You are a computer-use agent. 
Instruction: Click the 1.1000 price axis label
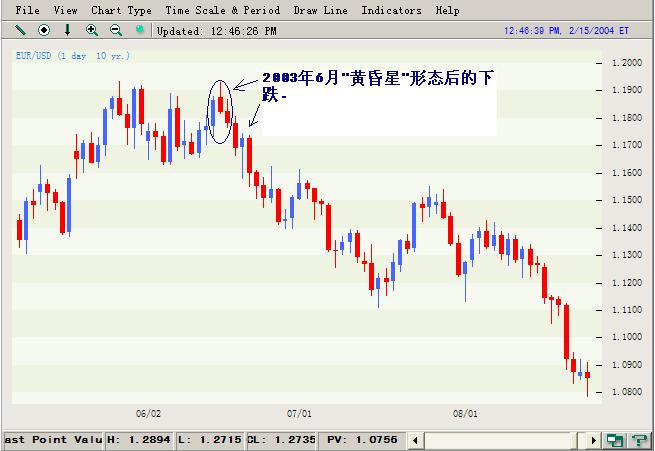627,337
